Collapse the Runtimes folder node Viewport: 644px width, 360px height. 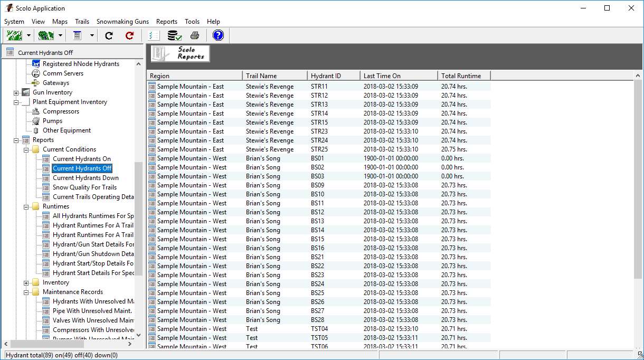[x=26, y=206]
